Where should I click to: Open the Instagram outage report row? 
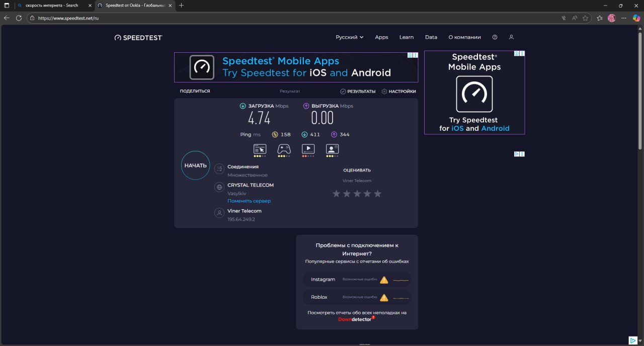coord(357,280)
